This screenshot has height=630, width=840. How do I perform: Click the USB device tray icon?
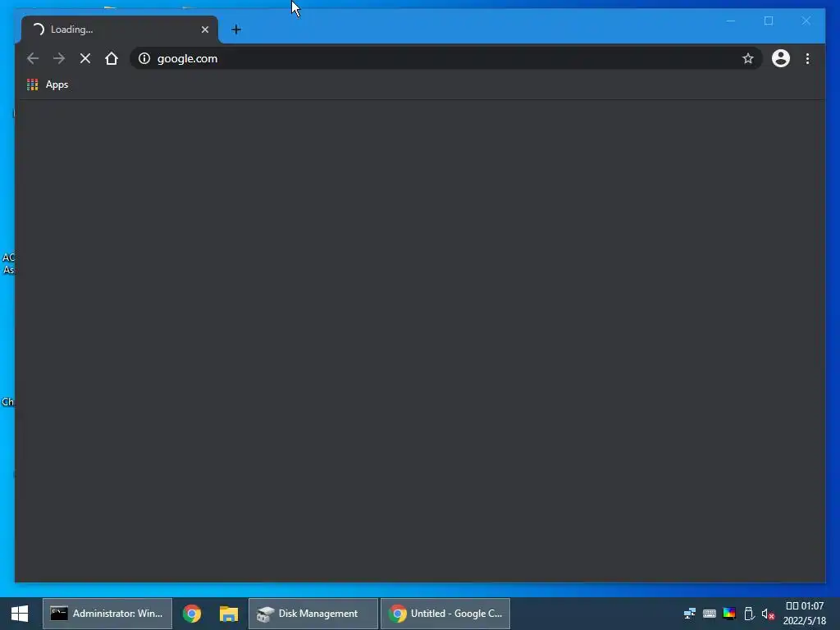tap(749, 614)
